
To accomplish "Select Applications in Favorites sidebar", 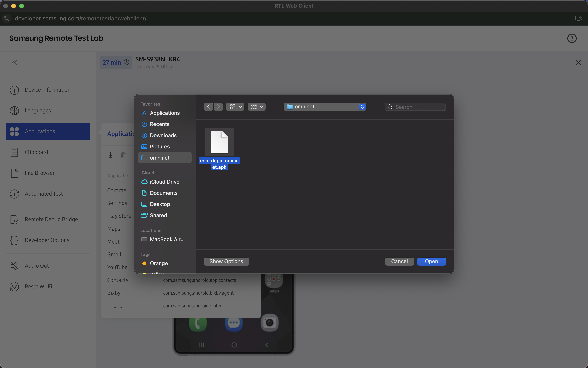I will 165,113.
